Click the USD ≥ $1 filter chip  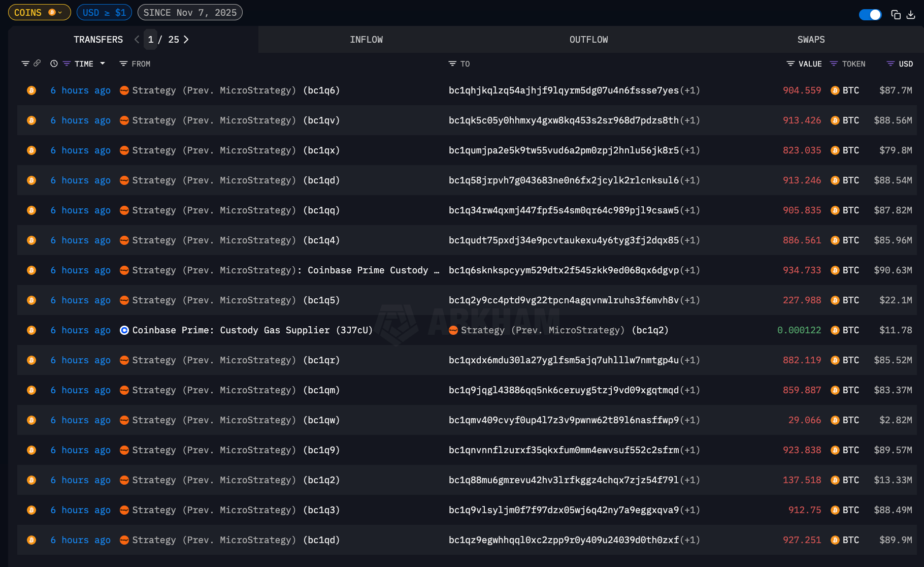click(x=104, y=12)
